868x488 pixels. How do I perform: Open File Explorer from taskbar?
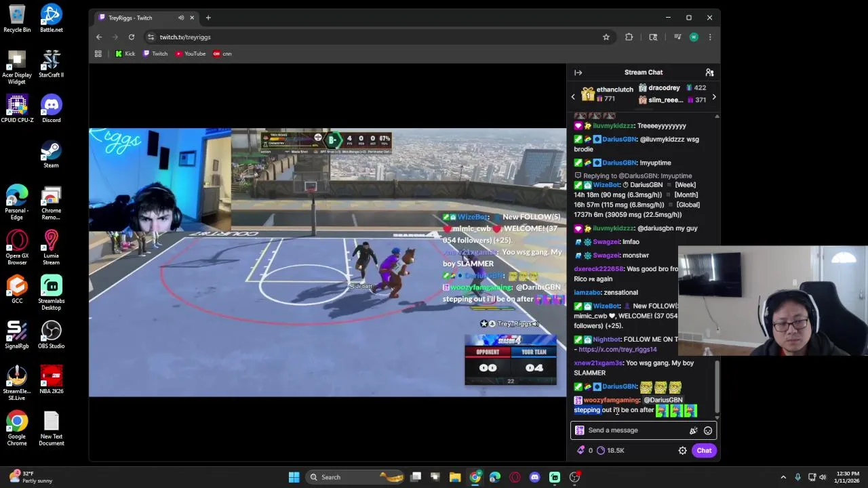[455, 477]
